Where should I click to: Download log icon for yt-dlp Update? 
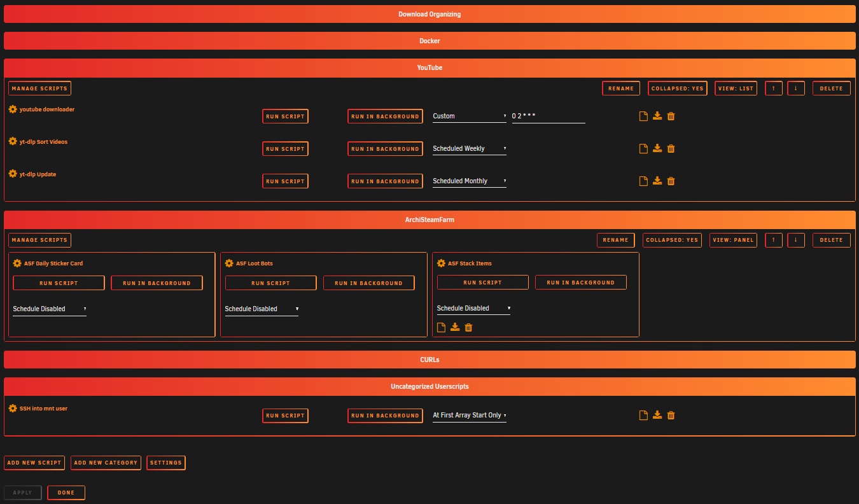coord(657,181)
